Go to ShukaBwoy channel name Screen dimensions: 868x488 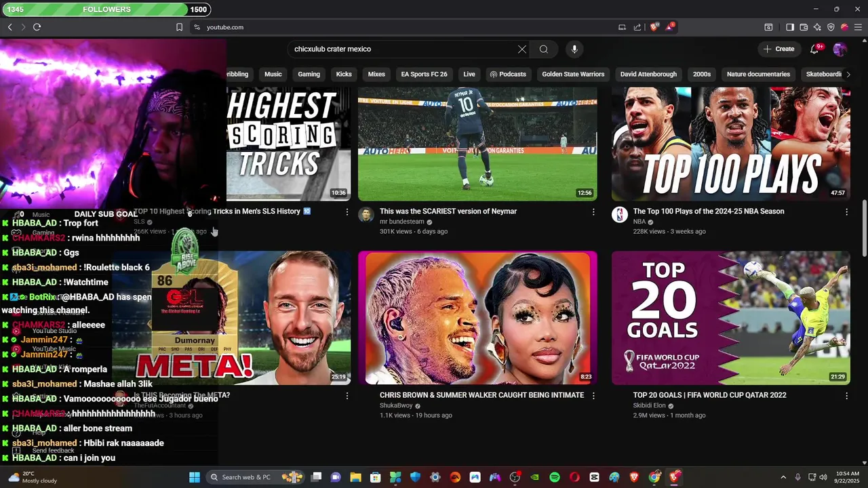pyautogui.click(x=396, y=406)
